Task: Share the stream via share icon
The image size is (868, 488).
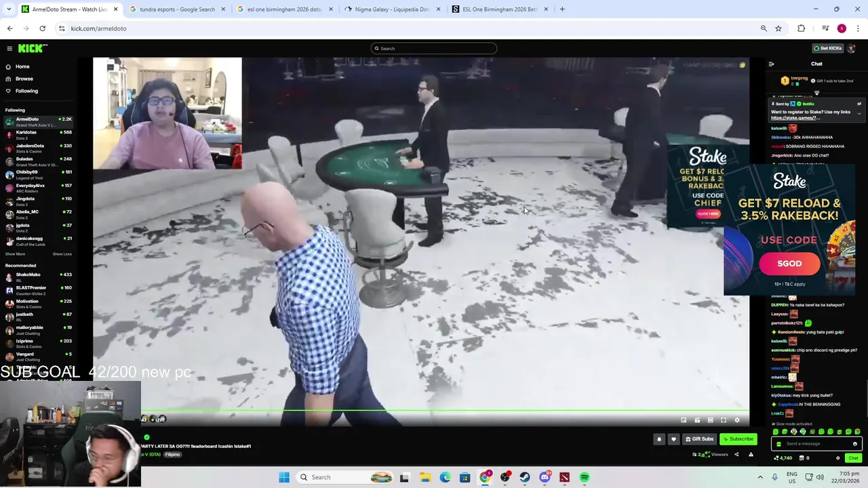Action: coord(736,455)
